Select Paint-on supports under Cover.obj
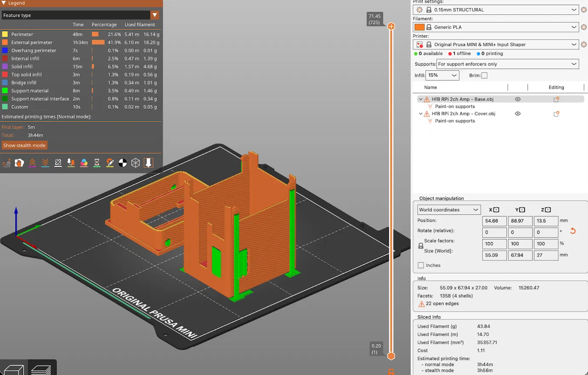This screenshot has width=588, height=375. click(x=455, y=121)
